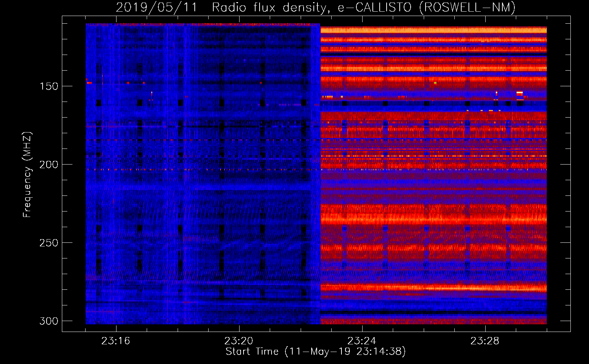Image resolution: width=589 pixels, height=364 pixels.
Task: Click the 300 frequency tick label
Action: point(49,321)
